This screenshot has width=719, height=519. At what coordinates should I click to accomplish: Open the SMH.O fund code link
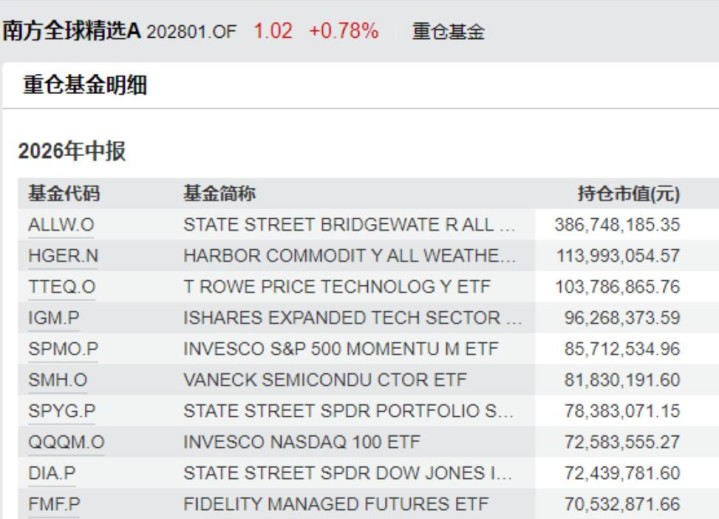click(x=58, y=380)
